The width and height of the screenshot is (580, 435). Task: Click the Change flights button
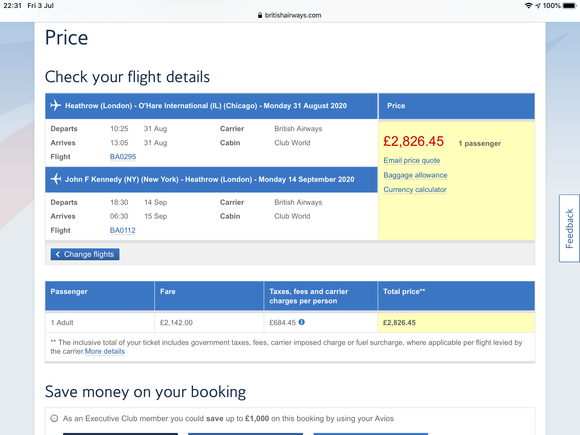coord(85,254)
